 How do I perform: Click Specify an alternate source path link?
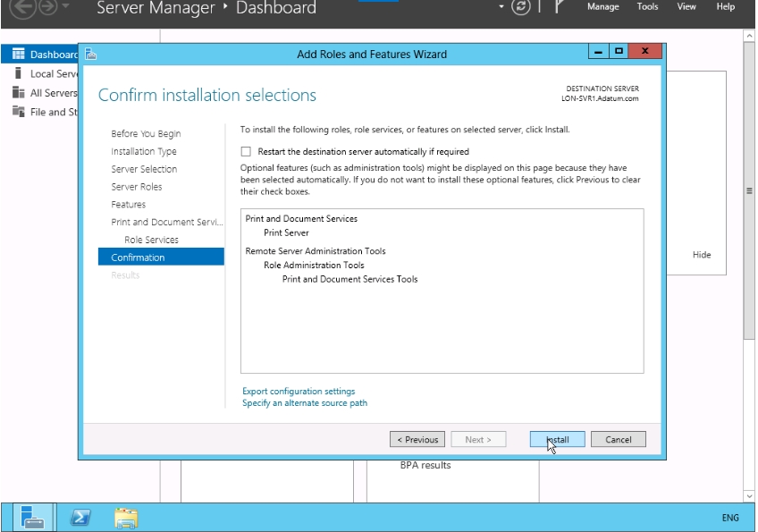[305, 403]
